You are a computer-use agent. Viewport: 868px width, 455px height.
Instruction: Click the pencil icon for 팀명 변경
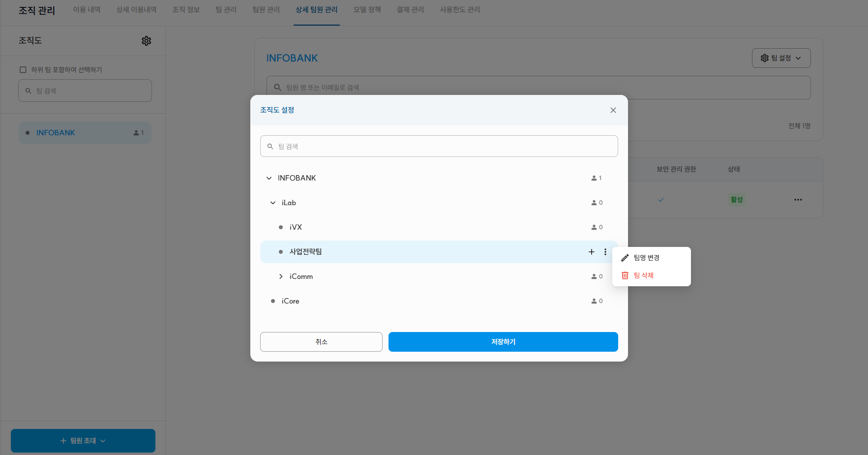pyautogui.click(x=625, y=258)
